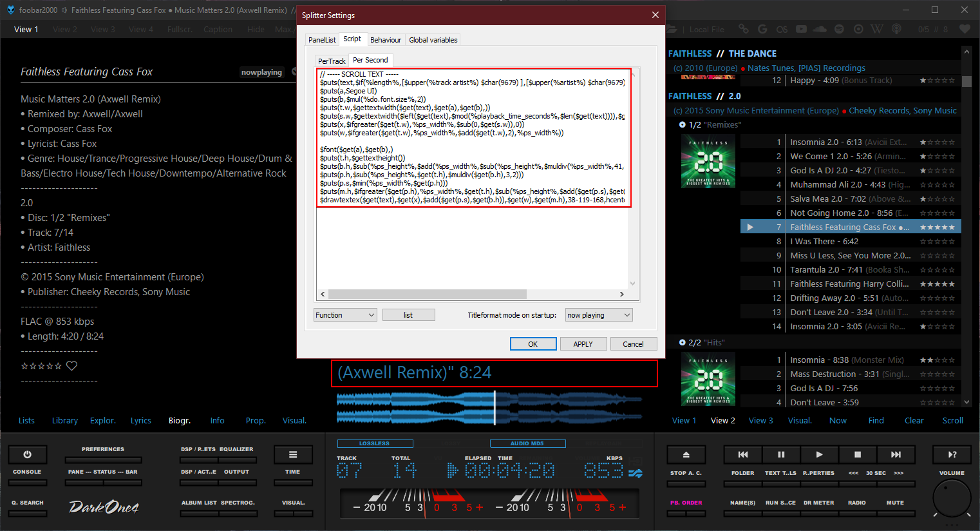
Task: Open the Last.fm icon in the toolbar
Action: click(x=782, y=29)
